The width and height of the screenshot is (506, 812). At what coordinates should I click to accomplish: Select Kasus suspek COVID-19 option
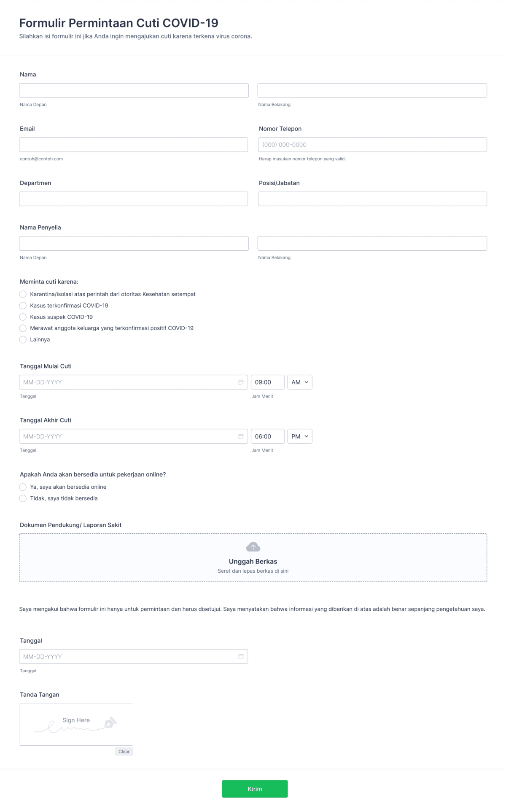23,317
